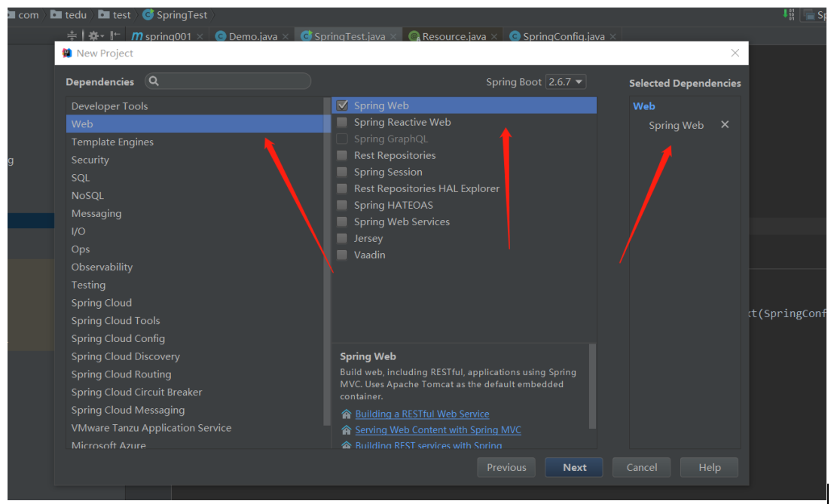
Task: Click the dependency description panel scrollbar
Action: pyautogui.click(x=592, y=386)
